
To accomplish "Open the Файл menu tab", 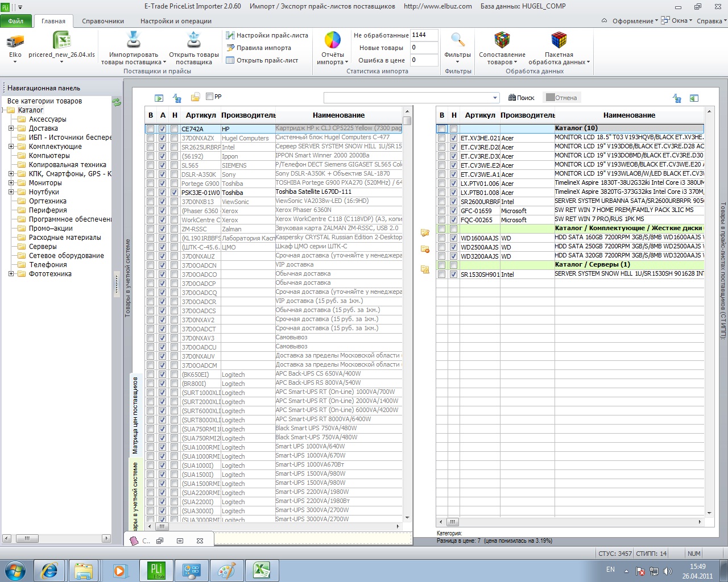I will [16, 21].
